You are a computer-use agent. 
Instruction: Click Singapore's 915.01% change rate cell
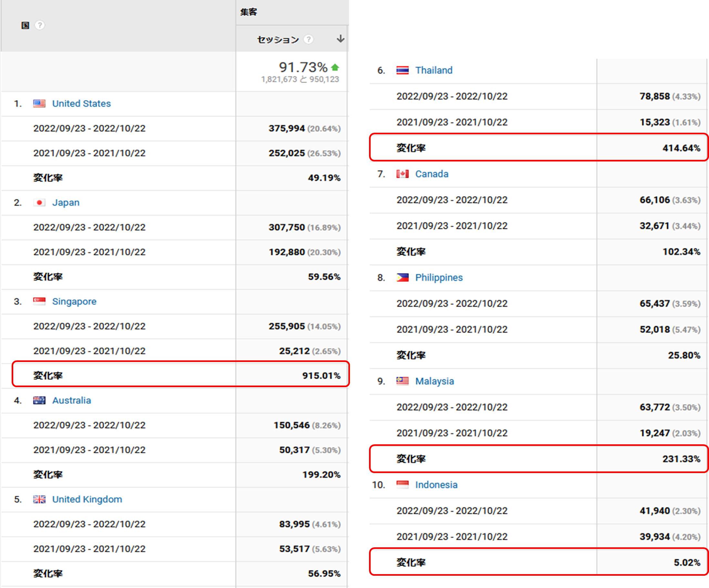pos(321,376)
